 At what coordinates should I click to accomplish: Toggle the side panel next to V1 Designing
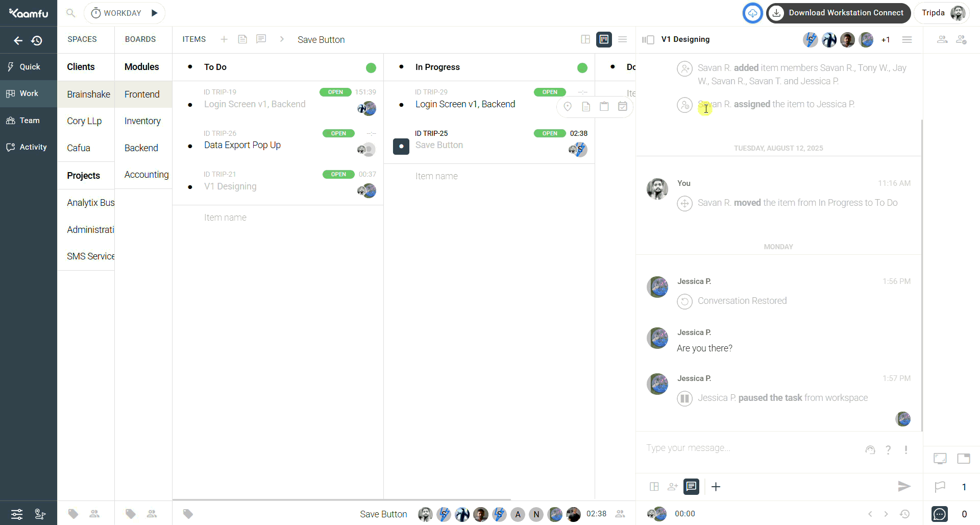(x=648, y=40)
